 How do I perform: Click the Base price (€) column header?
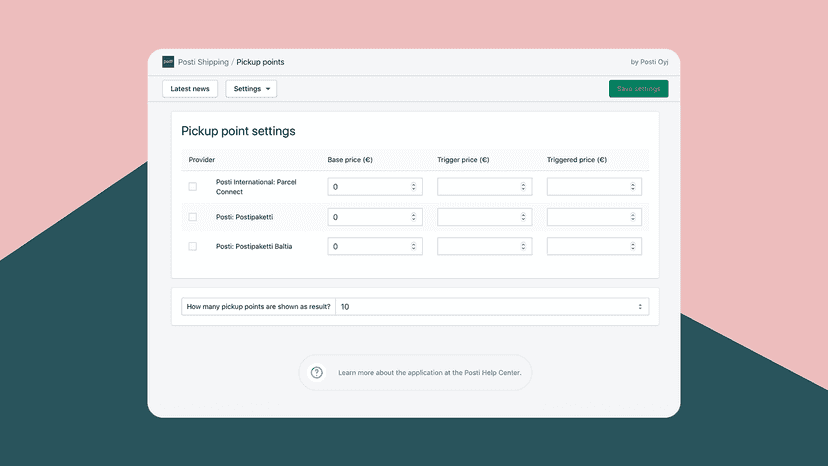(x=350, y=160)
